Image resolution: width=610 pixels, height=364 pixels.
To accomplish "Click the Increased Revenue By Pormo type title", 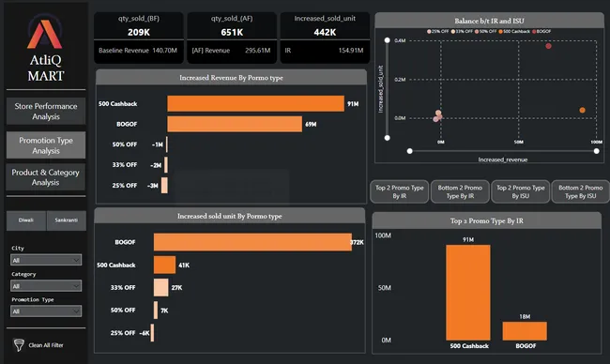I will tap(231, 78).
